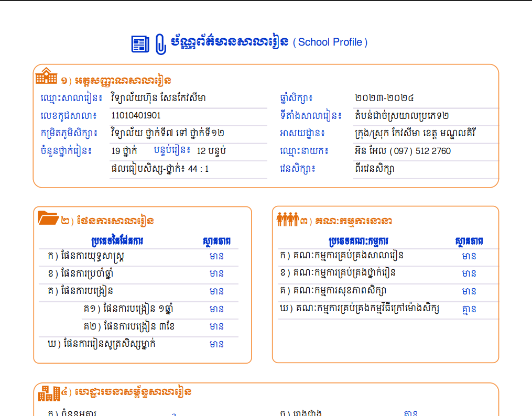Image resolution: width=532 pixels, height=416 pixels.
Task: Click the shift value "ពីរវេនសិក្សា"
Action: [375, 169]
